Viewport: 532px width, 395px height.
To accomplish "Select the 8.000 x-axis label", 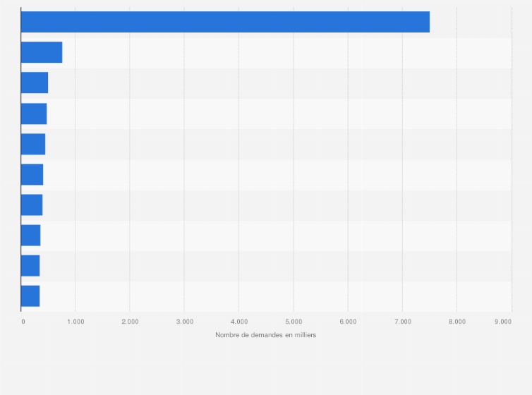I will 457,322.
